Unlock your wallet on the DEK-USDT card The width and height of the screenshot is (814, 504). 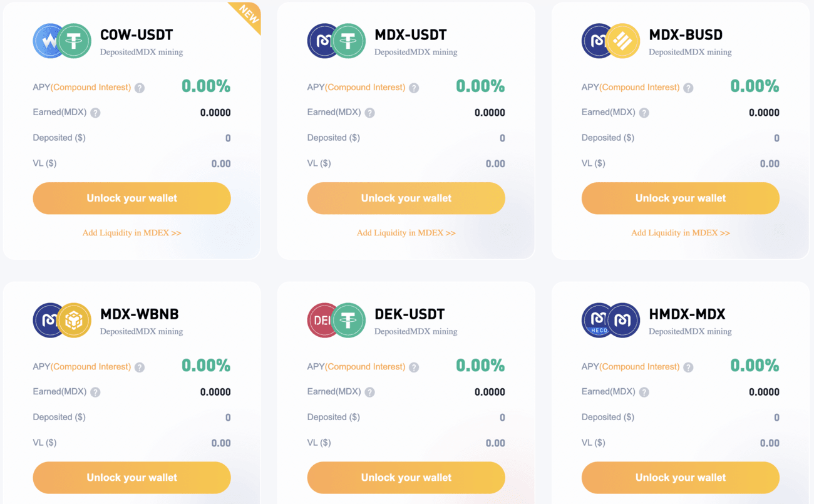click(406, 478)
